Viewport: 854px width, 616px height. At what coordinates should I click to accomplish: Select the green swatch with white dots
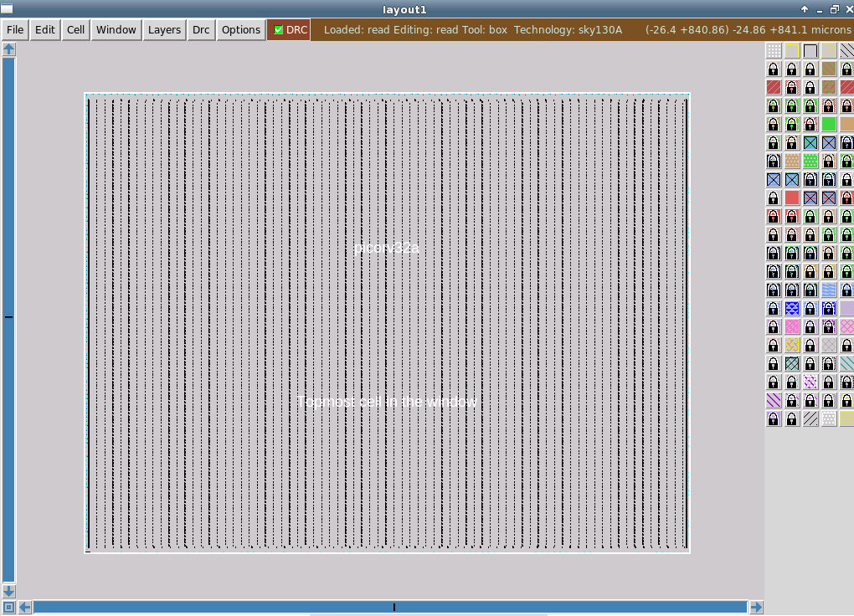(810, 161)
